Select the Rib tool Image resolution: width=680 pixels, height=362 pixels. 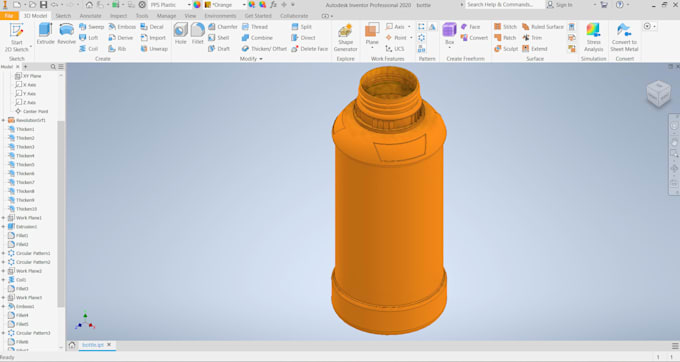117,49
